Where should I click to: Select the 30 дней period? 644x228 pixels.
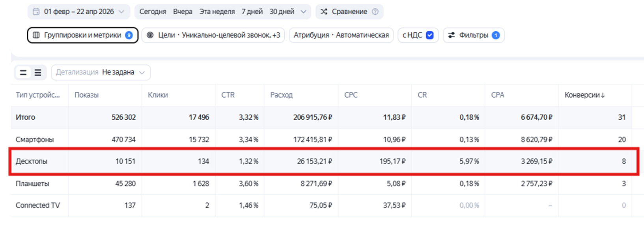pos(282,12)
